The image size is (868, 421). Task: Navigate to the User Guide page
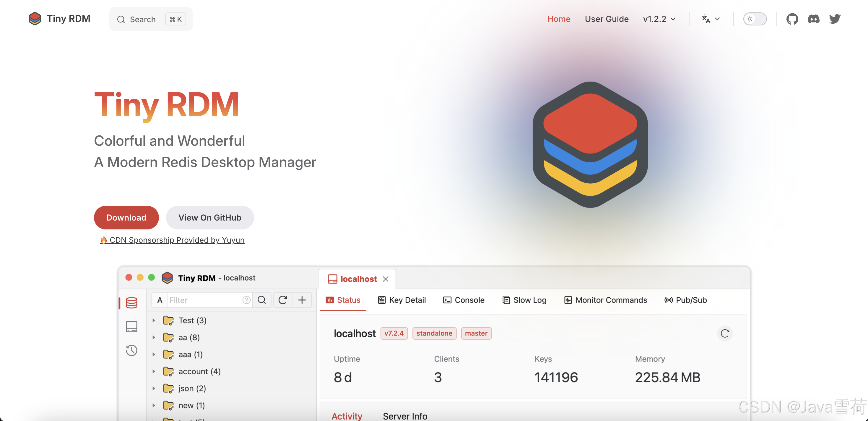607,19
